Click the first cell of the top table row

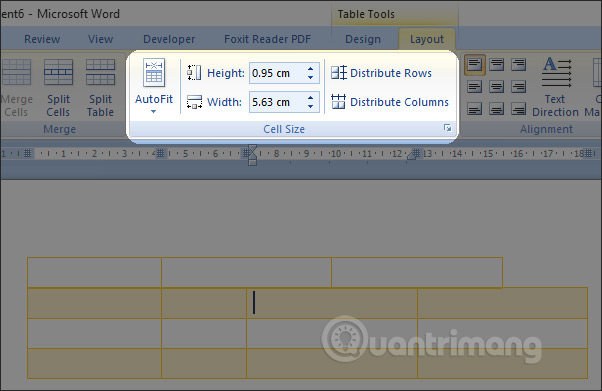click(94, 272)
